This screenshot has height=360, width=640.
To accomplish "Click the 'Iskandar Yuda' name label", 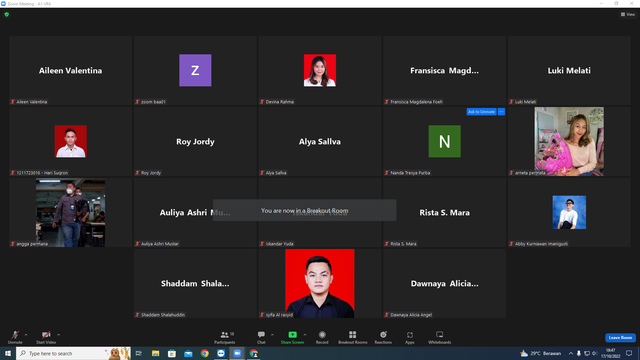I will coord(280,244).
